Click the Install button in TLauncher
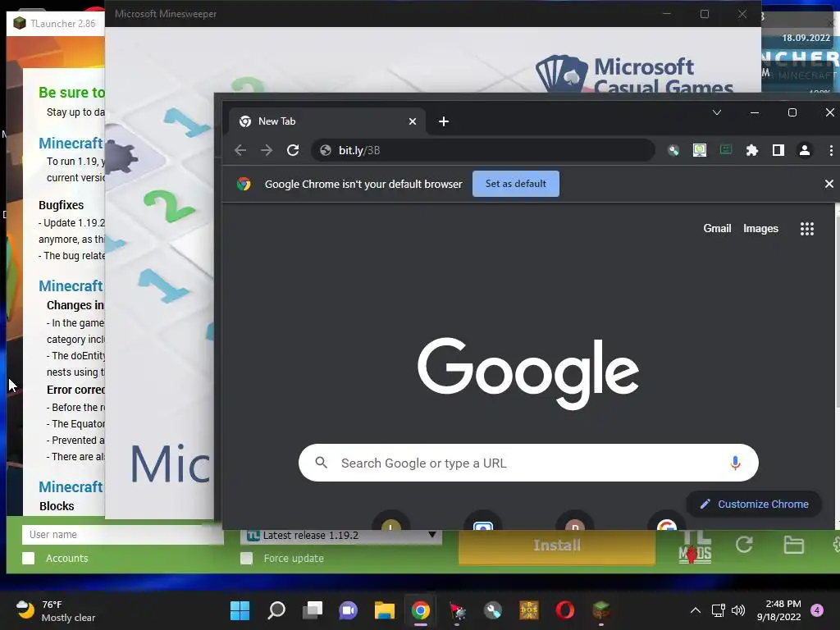The image size is (840, 630). (x=557, y=546)
